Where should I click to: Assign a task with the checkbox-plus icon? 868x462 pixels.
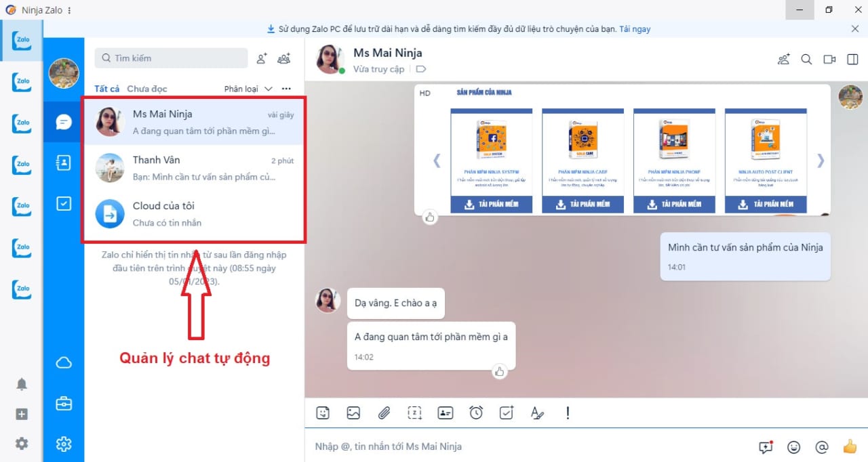[x=507, y=413]
